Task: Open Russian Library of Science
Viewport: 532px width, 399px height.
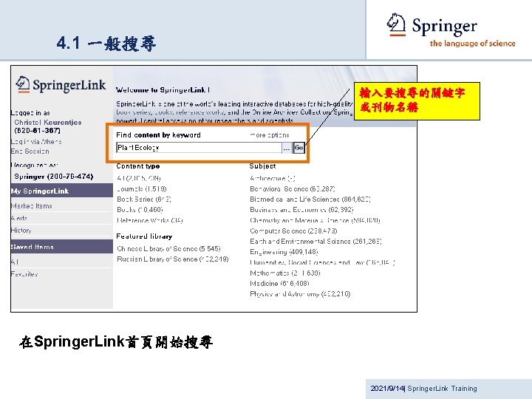Action: click(173, 259)
